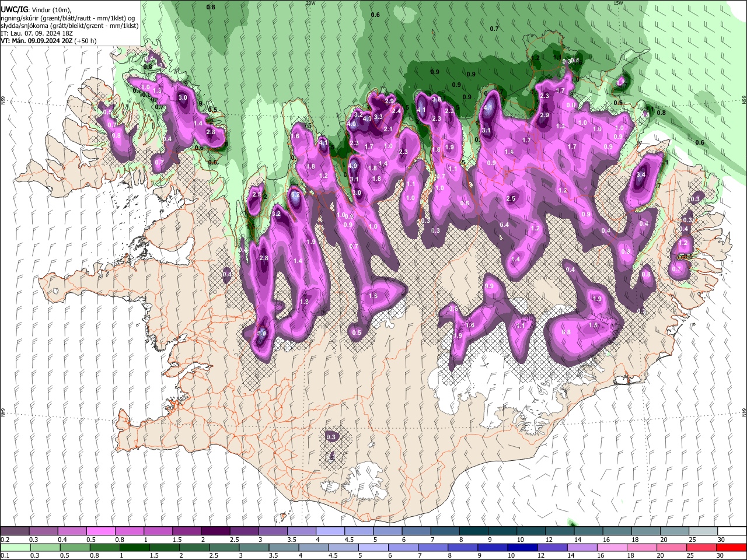Click the '20W' longitude label
The height and width of the screenshot is (560, 747).
(310, 3)
